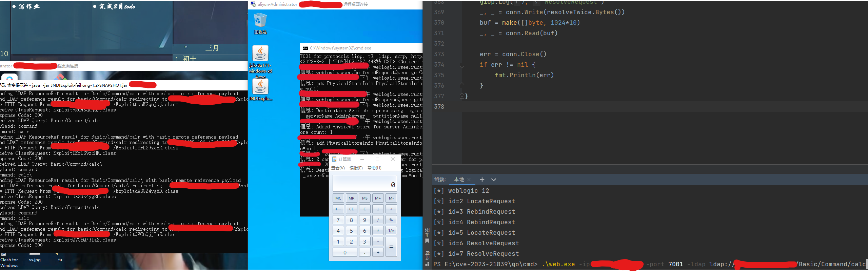Image resolution: width=868 pixels, height=271 pixels.
Task: Open the calculator 编辑(E) menu
Action: point(356,168)
